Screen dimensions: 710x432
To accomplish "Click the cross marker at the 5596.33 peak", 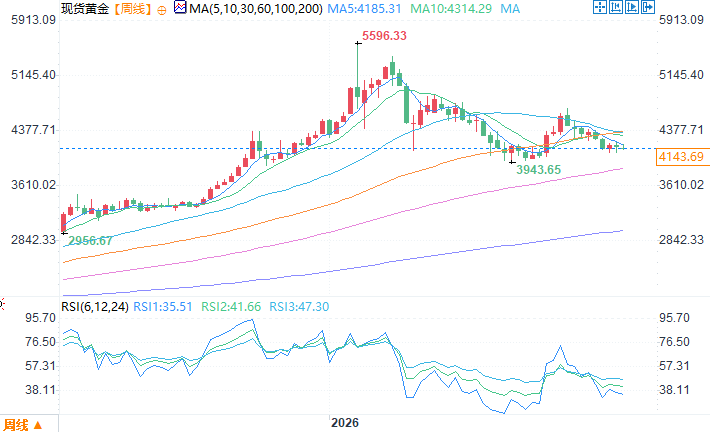I will (x=358, y=43).
